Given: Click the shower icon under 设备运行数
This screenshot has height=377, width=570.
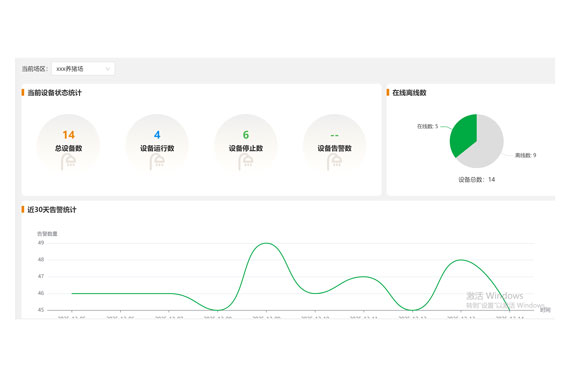Looking at the screenshot, I should tap(157, 161).
